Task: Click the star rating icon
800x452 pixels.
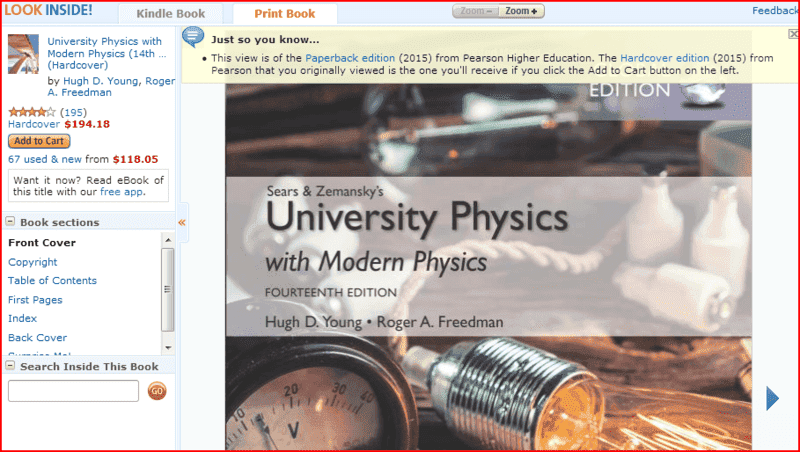Action: coord(32,112)
